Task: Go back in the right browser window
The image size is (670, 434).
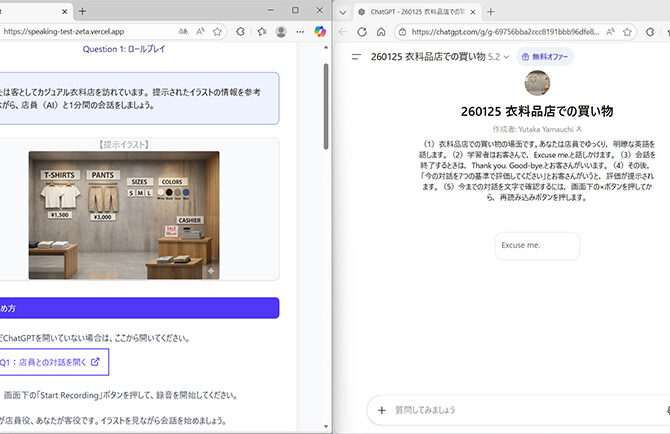Action: [343, 32]
